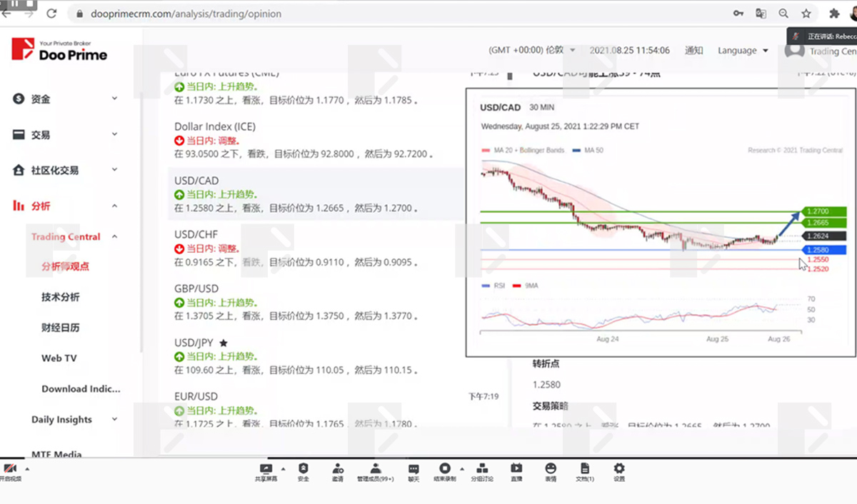Click the blue 1.2580 price level label
Image resolution: width=857 pixels, height=504 pixels.
824,250
